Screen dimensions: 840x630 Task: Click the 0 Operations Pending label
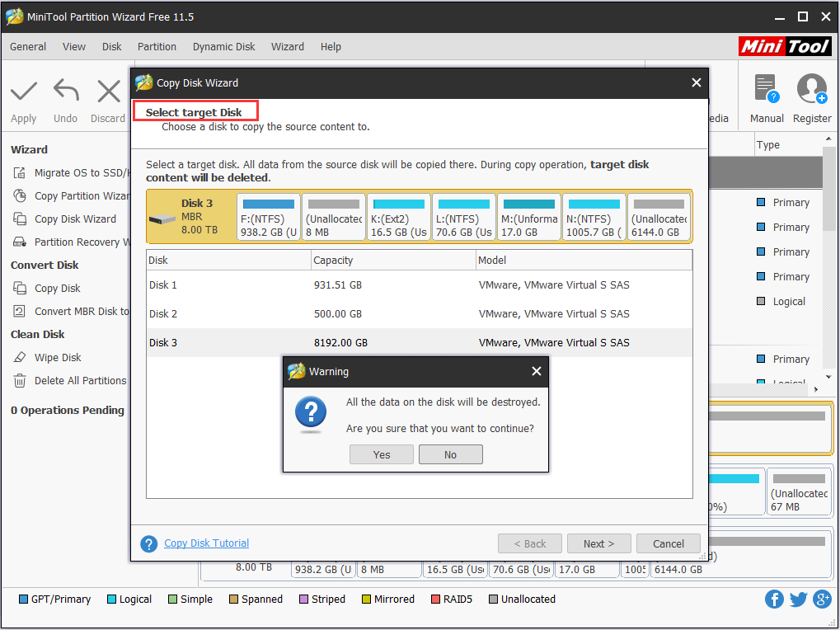pyautogui.click(x=68, y=410)
